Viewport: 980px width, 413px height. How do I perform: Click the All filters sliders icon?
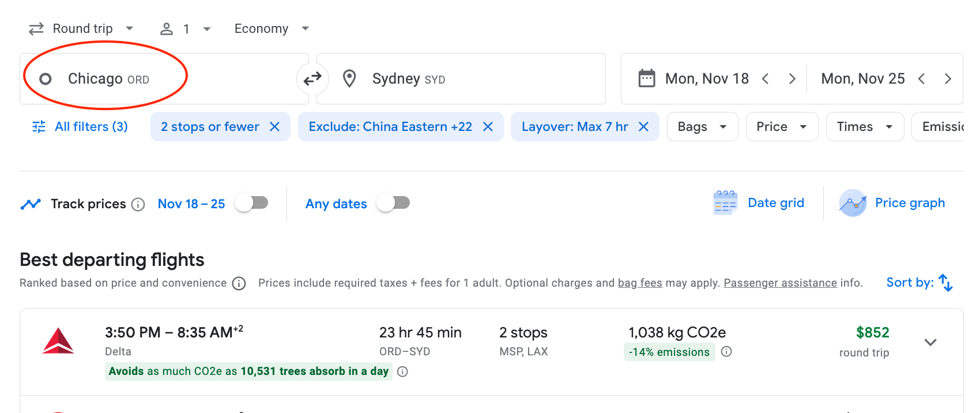pyautogui.click(x=39, y=127)
